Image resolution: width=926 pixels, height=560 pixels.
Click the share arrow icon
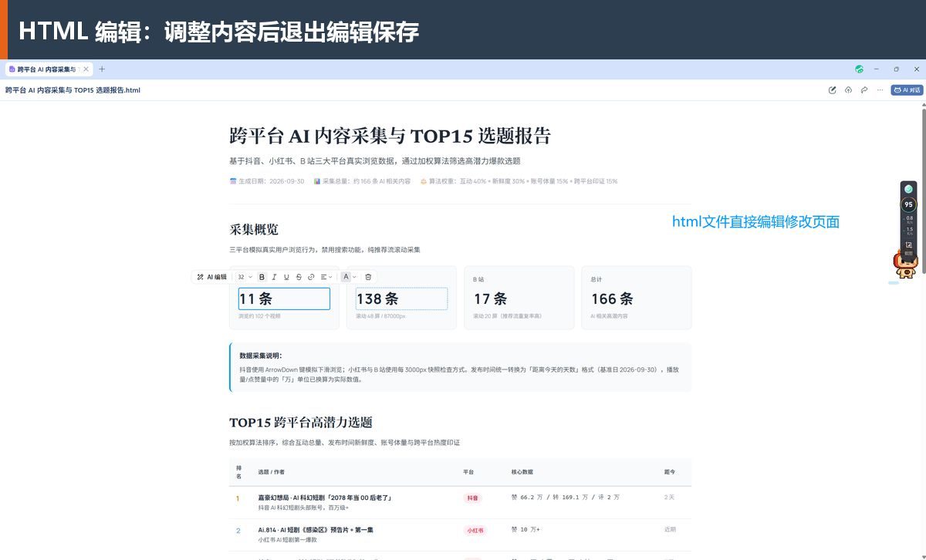click(864, 90)
